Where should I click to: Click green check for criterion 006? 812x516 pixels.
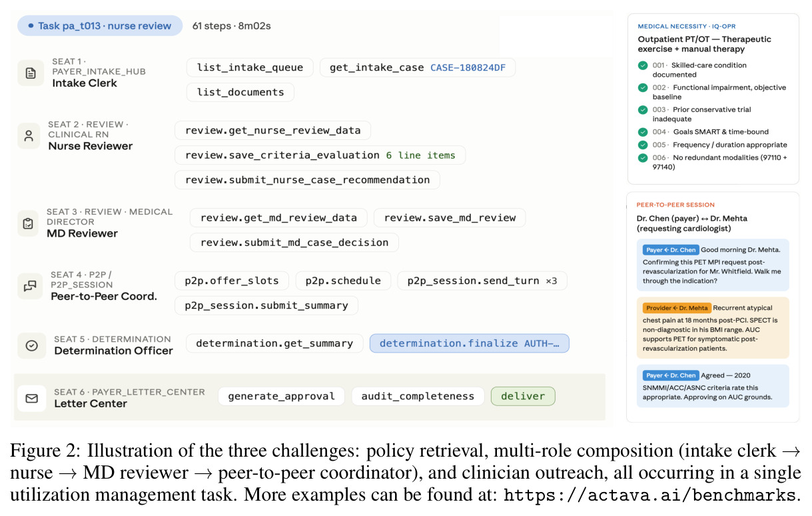(x=642, y=158)
